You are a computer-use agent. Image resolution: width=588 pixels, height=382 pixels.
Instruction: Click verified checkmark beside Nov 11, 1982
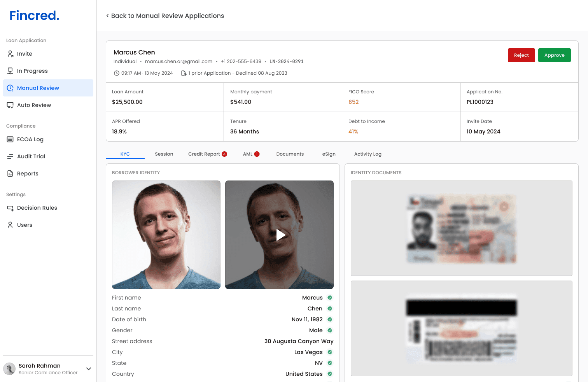pos(330,319)
